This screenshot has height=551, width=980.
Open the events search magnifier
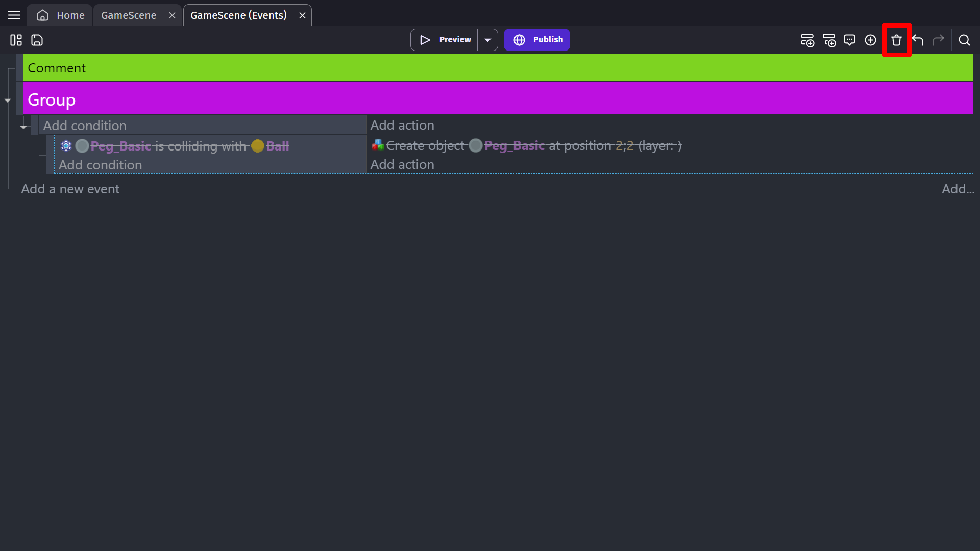(964, 40)
